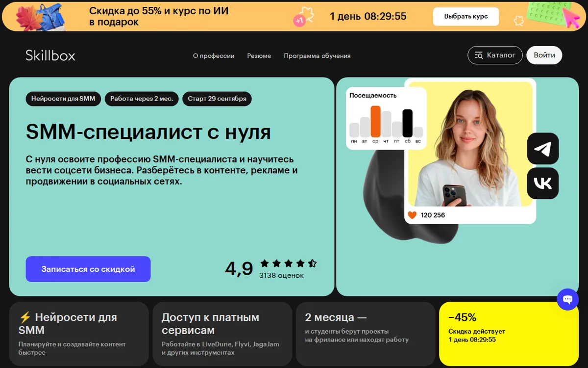This screenshot has width=588, height=368.
Task: Click the SMM-специалист с нуля heading
Action: [148, 131]
